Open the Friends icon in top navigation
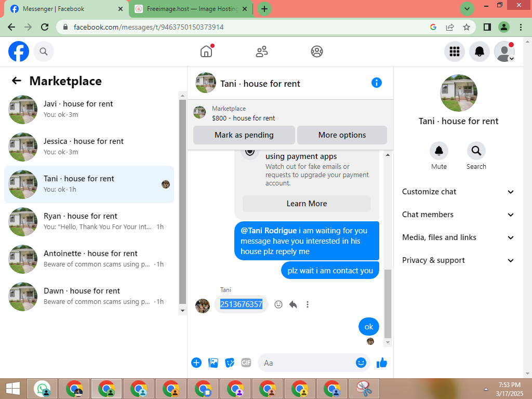Image resolution: width=532 pixels, height=399 pixels. (262, 51)
